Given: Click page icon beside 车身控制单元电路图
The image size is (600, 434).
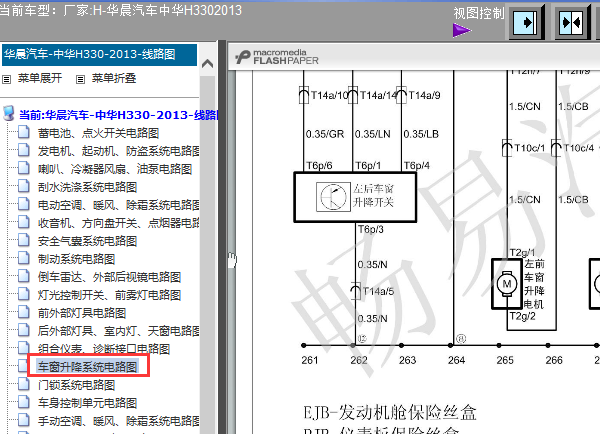Looking at the screenshot, I should point(24,402).
